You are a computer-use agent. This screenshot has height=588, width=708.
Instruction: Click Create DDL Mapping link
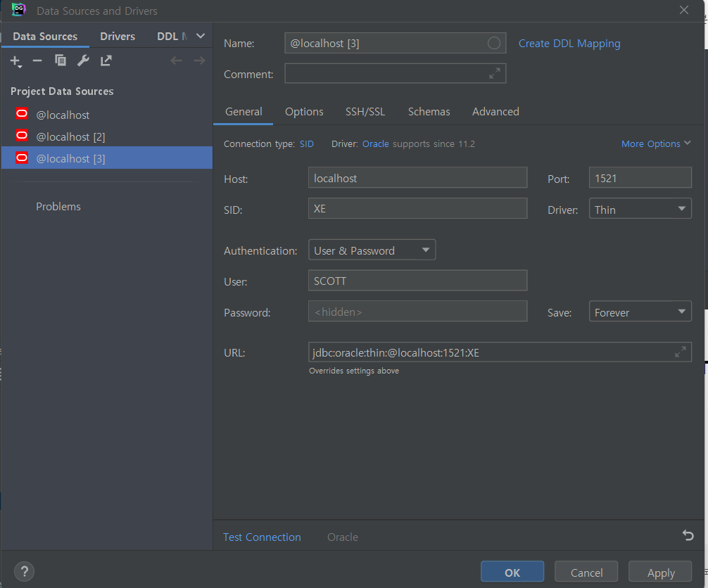pos(569,44)
